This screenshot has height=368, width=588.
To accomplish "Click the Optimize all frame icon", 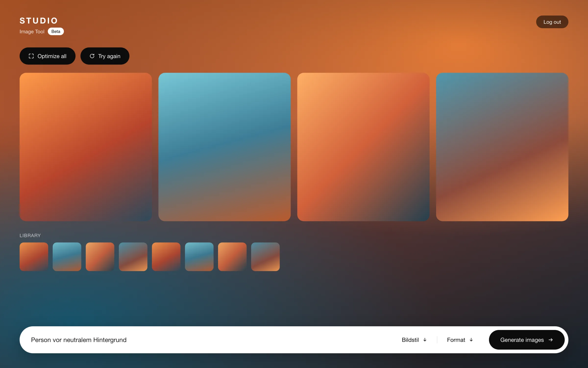I will click(x=31, y=56).
